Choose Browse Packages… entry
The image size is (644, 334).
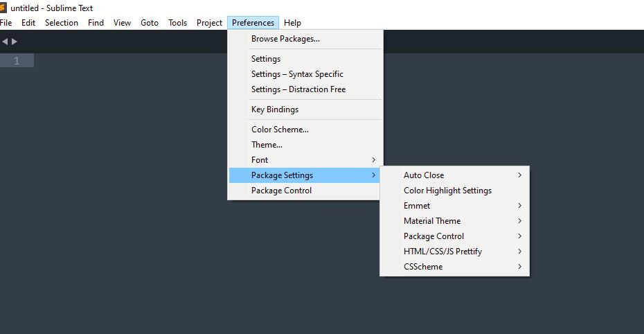tap(305, 39)
